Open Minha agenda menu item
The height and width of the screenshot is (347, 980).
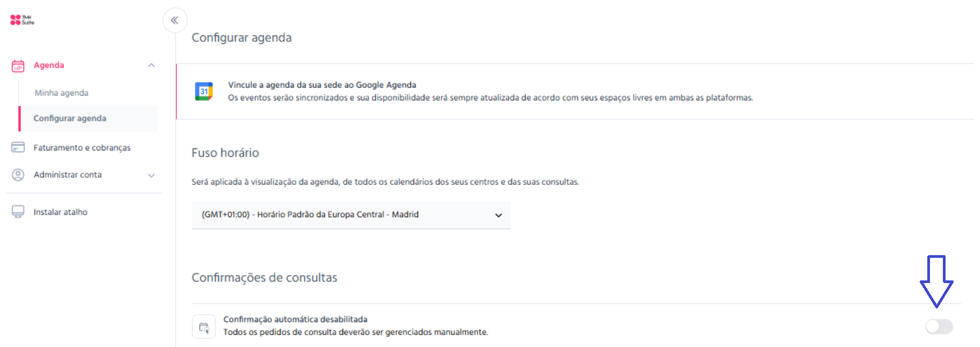point(61,93)
